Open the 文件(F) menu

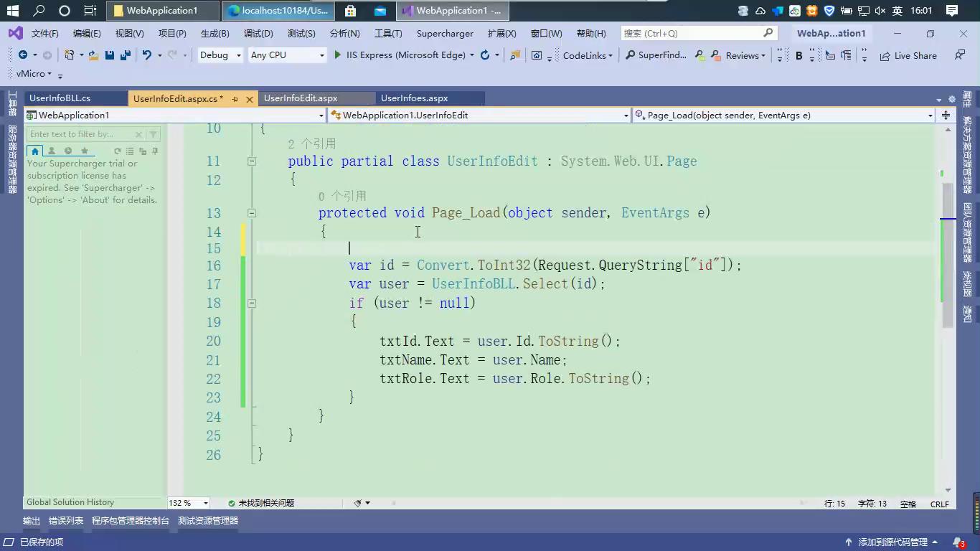(44, 33)
